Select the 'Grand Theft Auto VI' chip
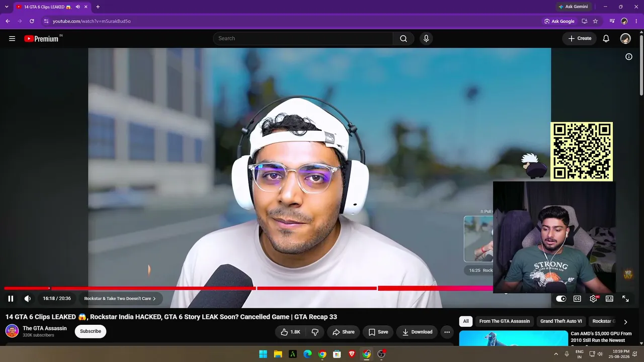 (x=561, y=321)
